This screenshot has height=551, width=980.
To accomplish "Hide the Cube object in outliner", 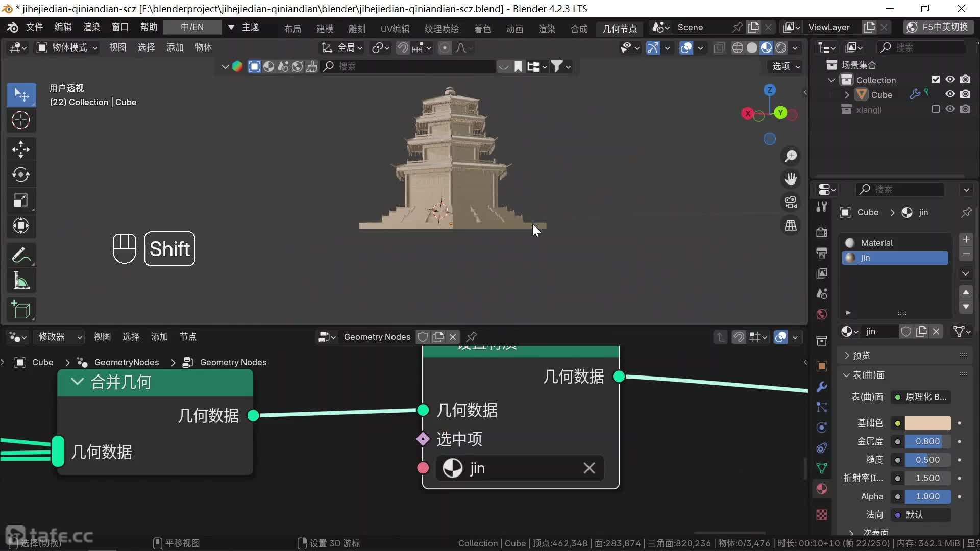I will [x=950, y=94].
